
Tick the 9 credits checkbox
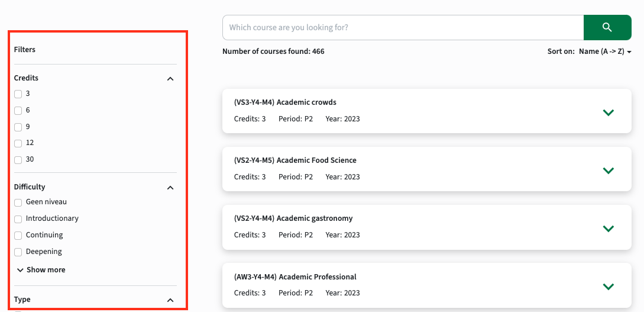tap(18, 127)
